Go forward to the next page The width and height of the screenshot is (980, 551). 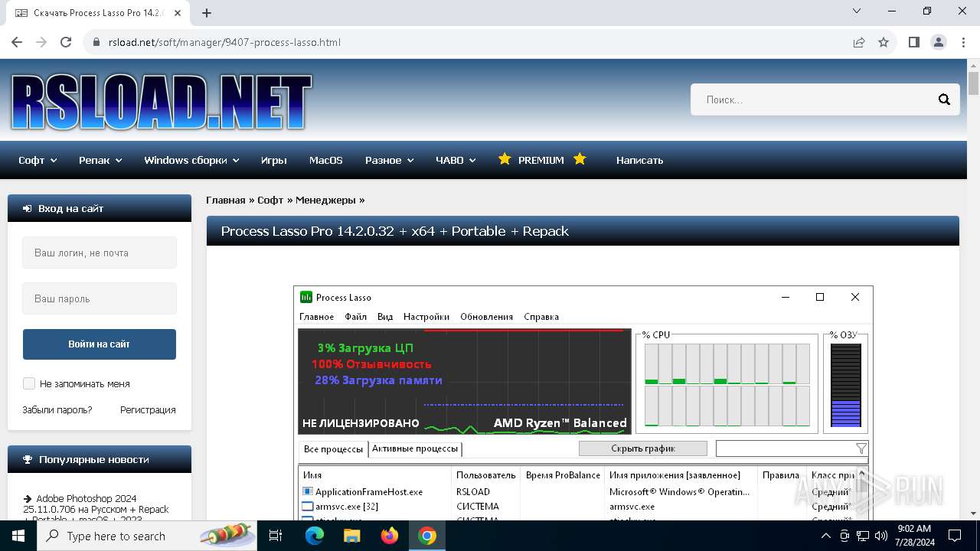pos(41,42)
